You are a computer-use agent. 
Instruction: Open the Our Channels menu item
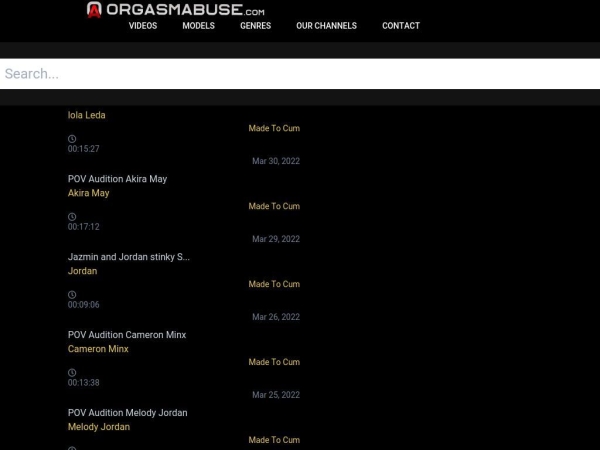point(326,26)
